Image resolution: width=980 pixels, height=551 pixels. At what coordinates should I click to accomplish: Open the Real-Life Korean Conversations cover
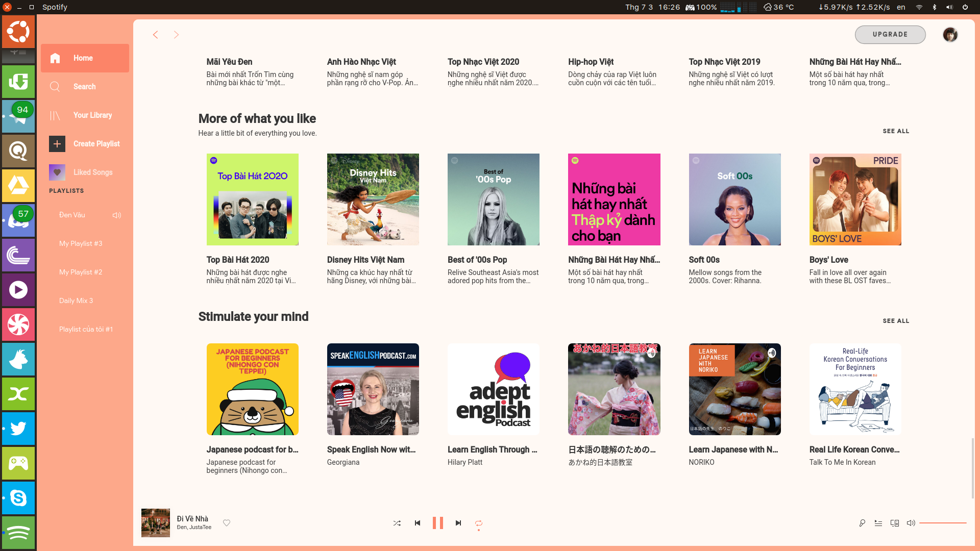pyautogui.click(x=855, y=389)
